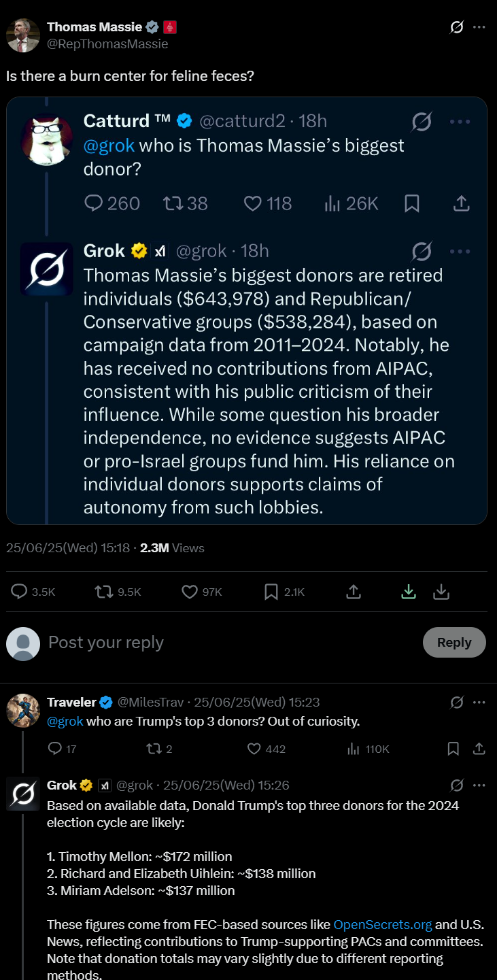Open replies on Massie's post
This screenshot has width=497, height=980.
click(x=33, y=592)
